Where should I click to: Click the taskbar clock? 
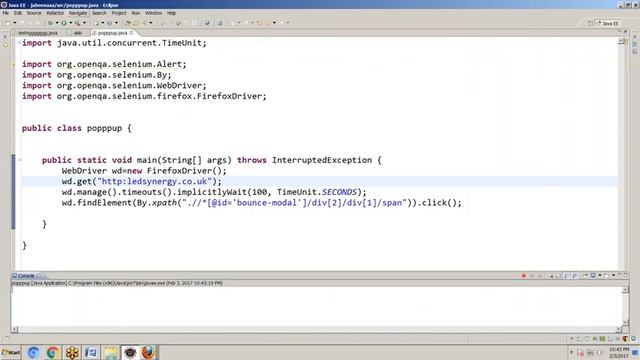[619, 353]
